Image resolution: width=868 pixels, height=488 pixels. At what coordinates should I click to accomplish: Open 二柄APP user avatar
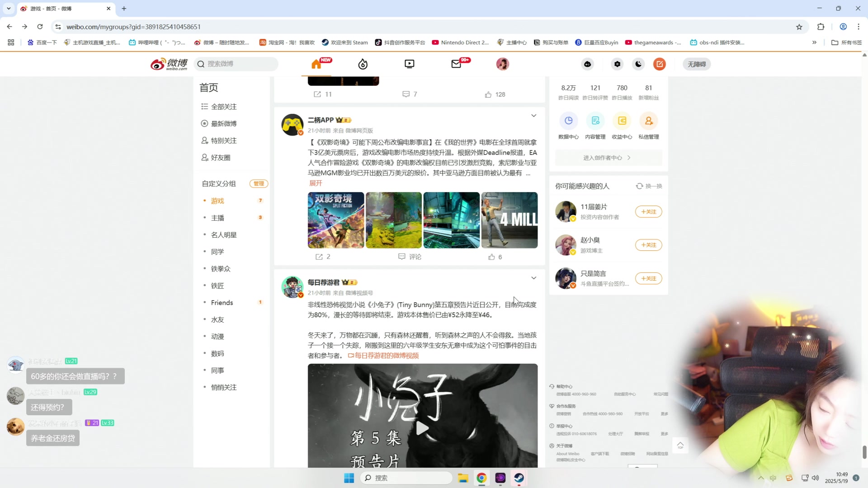(292, 125)
